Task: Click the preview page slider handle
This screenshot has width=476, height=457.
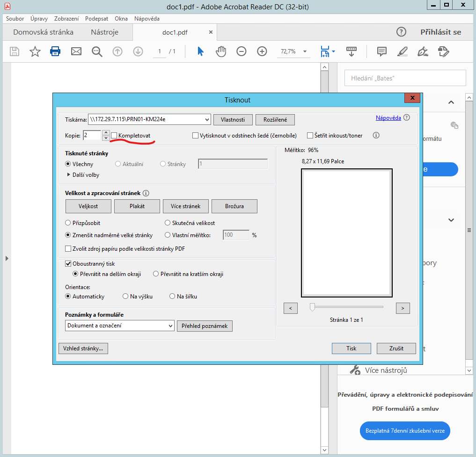Action: (x=312, y=307)
